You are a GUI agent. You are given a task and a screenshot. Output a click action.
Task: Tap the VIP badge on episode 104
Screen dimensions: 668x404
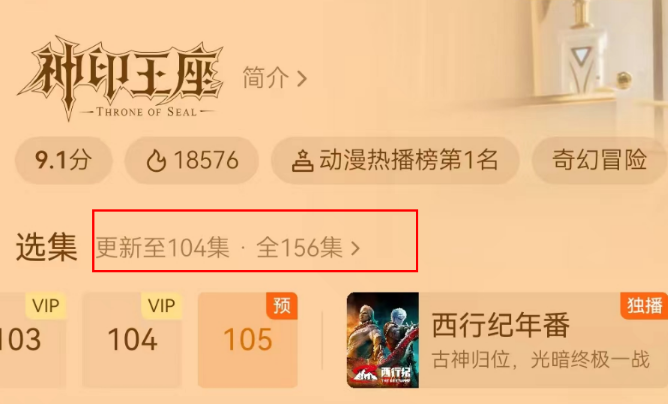[x=161, y=306]
